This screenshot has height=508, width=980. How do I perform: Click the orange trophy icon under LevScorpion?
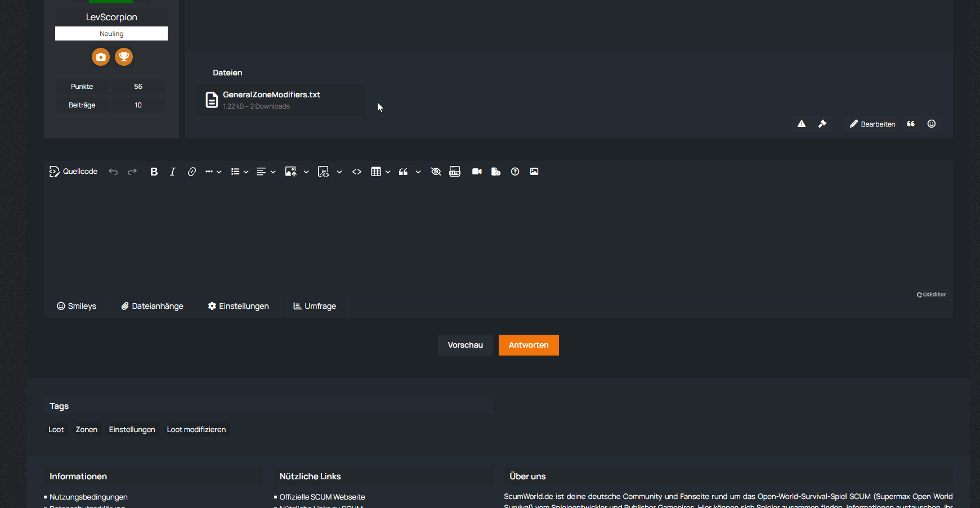(124, 57)
